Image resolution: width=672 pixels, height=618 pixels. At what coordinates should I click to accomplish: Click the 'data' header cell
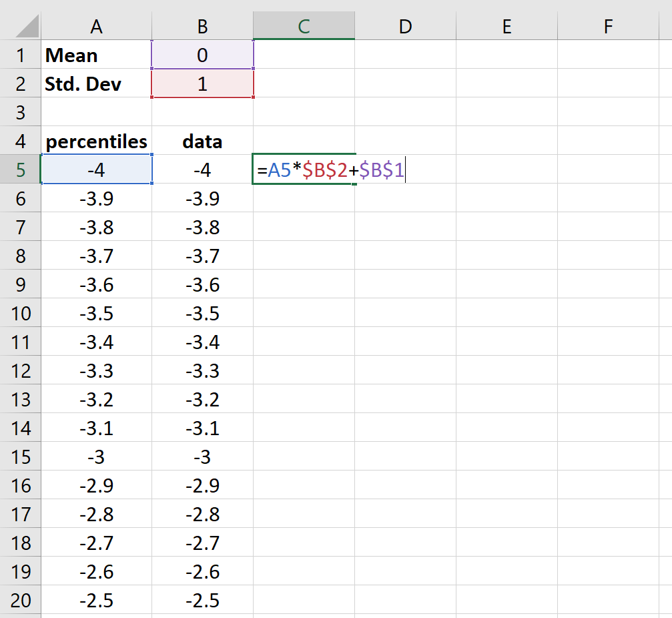[x=202, y=141]
